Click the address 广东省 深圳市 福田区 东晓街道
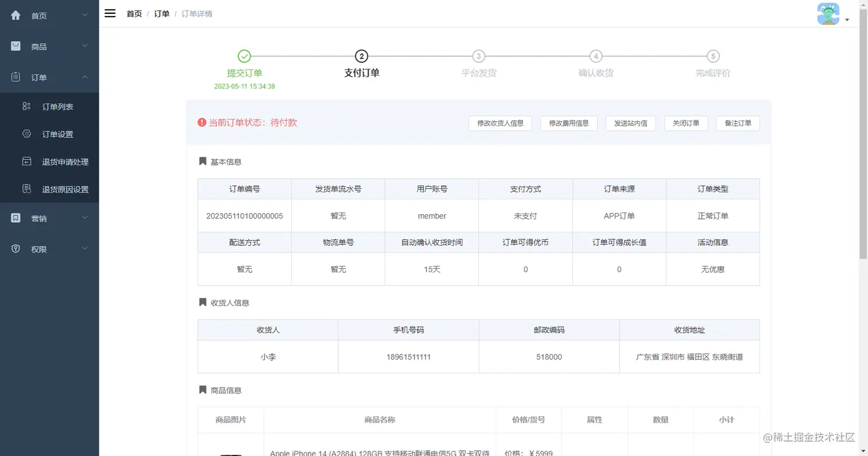The image size is (868, 456). pos(689,357)
